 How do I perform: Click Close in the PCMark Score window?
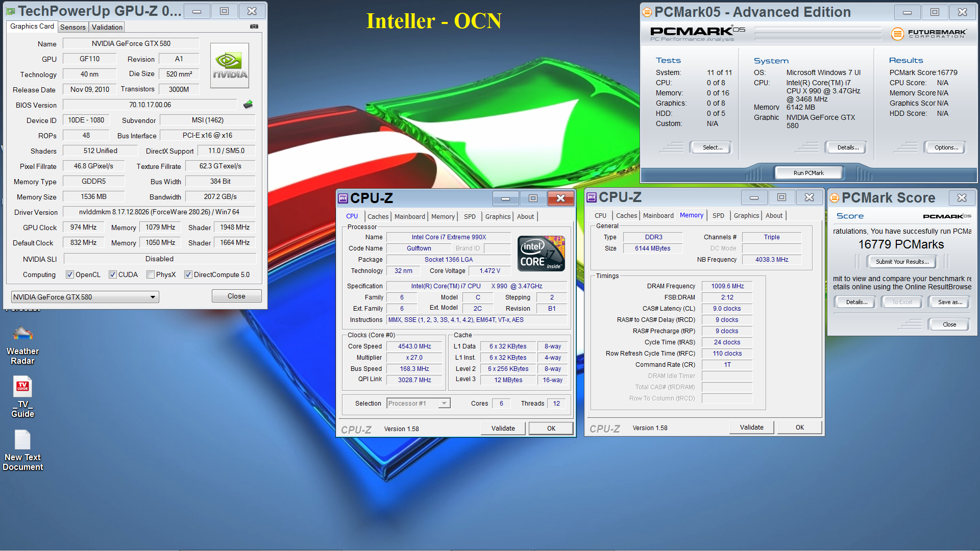coord(949,324)
